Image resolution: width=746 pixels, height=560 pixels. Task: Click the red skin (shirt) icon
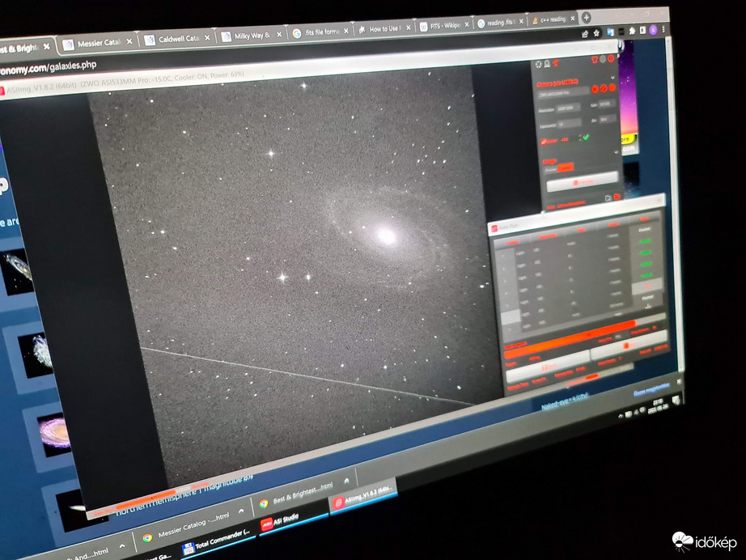[595, 59]
